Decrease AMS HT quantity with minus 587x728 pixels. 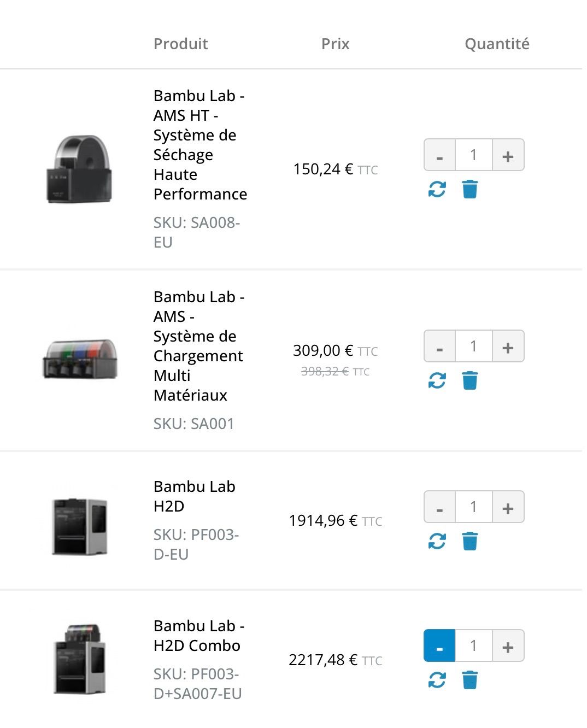(439, 155)
